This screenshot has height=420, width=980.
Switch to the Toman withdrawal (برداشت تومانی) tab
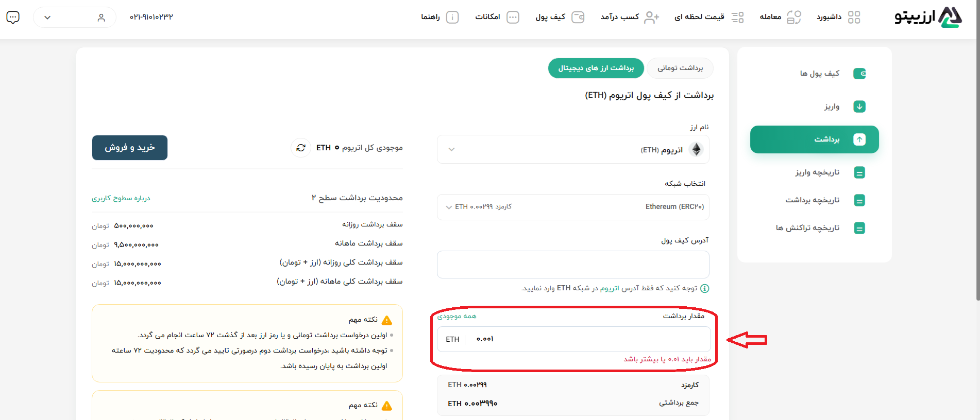pos(680,68)
